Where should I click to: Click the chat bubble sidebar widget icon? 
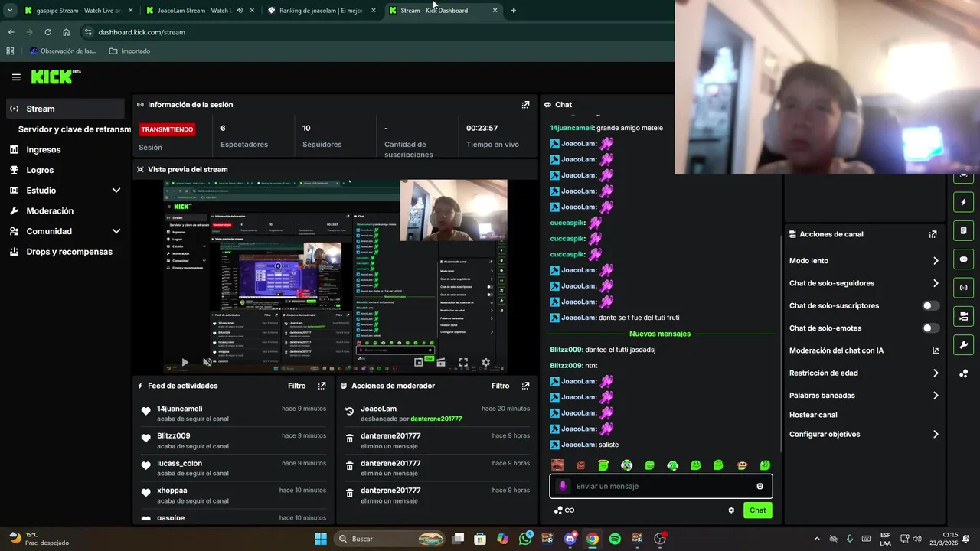[x=963, y=259]
